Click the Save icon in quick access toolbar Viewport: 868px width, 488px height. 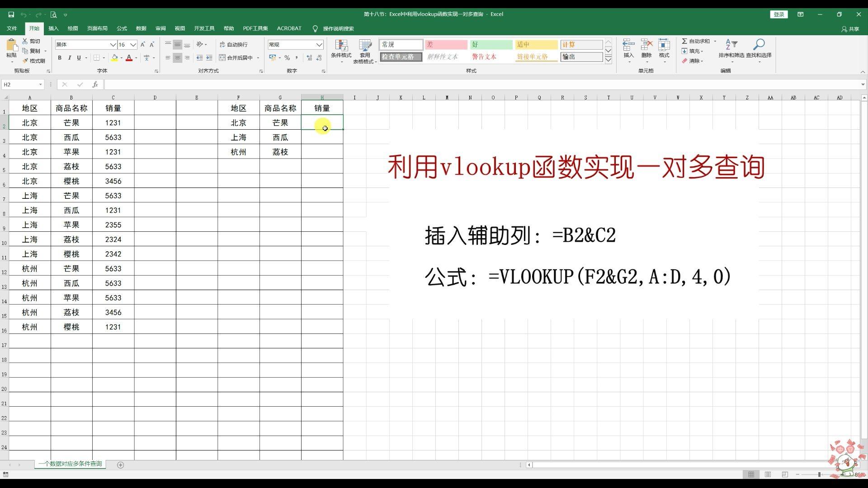(11, 14)
